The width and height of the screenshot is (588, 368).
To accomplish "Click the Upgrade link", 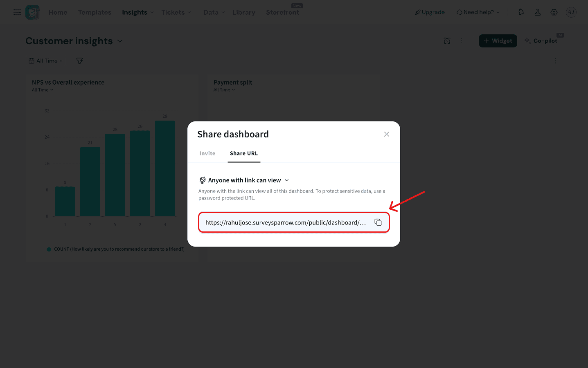I will tap(430, 12).
